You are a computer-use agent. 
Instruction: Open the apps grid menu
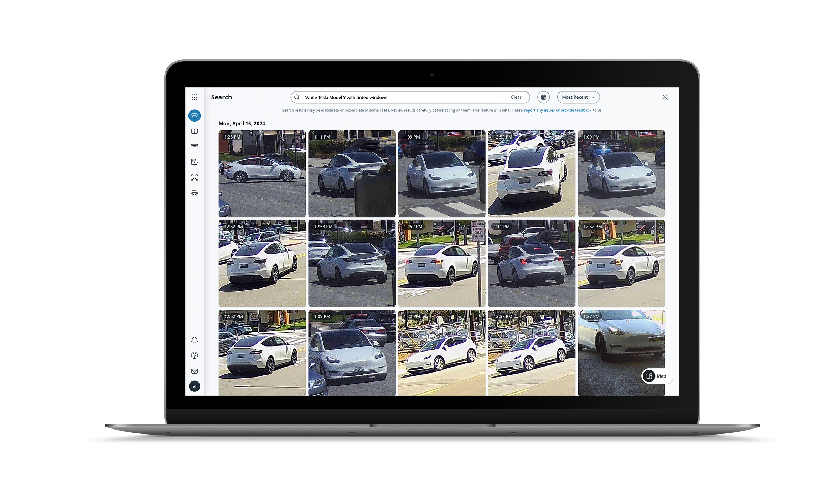195,97
